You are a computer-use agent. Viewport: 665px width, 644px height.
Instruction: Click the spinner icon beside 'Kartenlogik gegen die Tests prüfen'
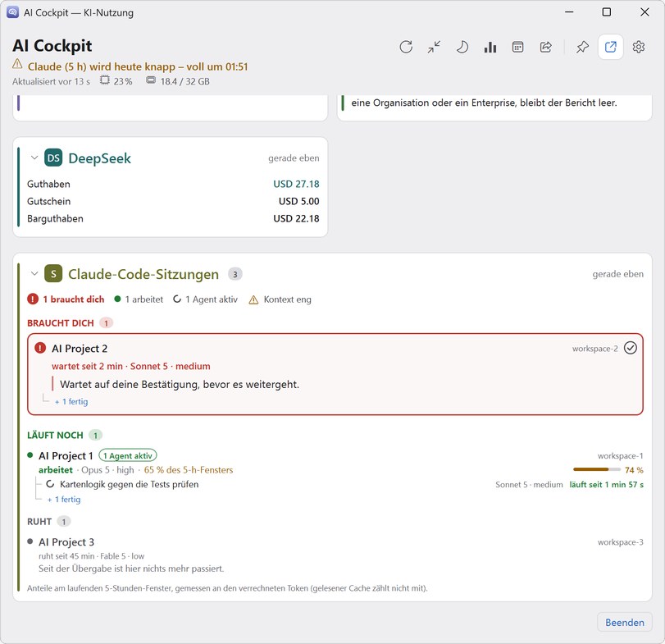pos(50,484)
